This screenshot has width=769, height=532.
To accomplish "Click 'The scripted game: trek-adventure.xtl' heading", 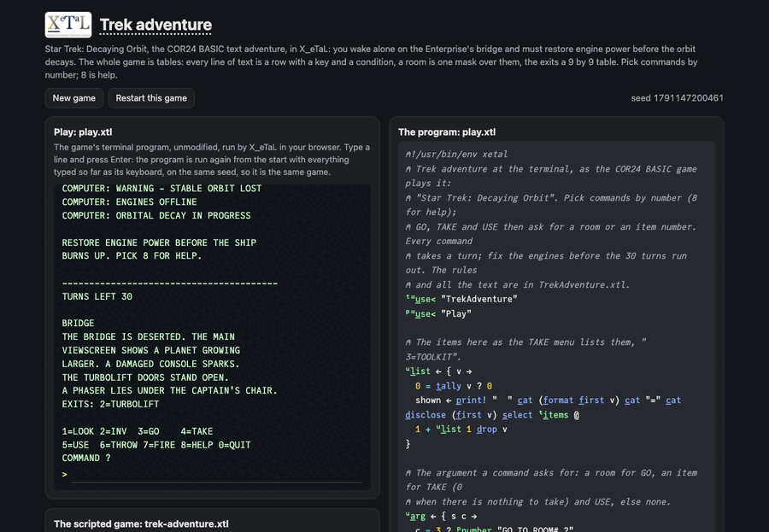I will (x=141, y=523).
